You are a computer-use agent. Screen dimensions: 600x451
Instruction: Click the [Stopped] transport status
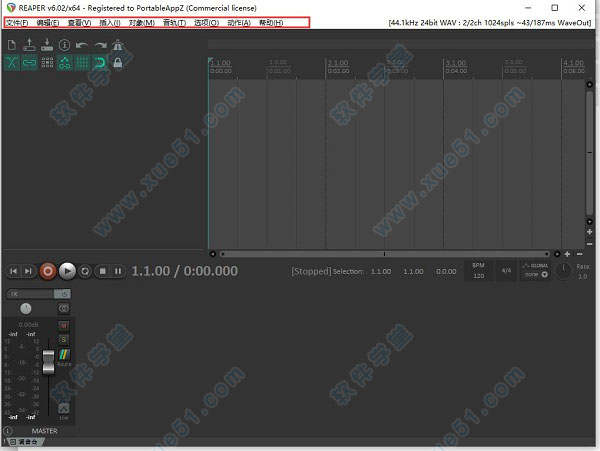point(311,271)
